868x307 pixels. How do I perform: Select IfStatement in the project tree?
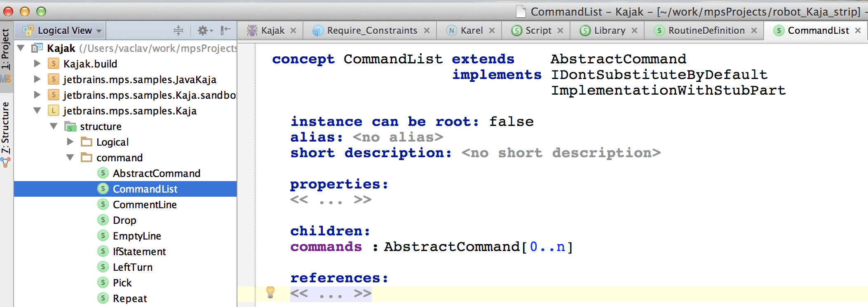139,251
